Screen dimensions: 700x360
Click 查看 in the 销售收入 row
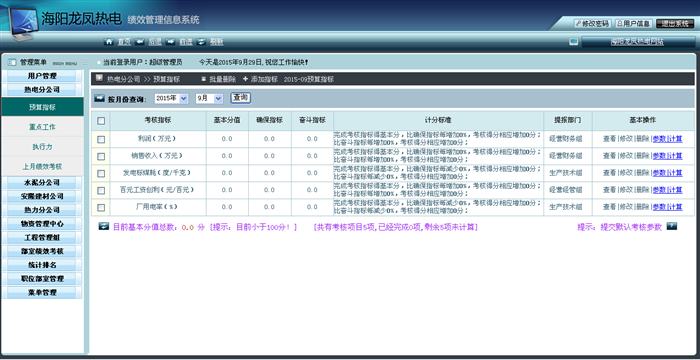click(x=609, y=156)
